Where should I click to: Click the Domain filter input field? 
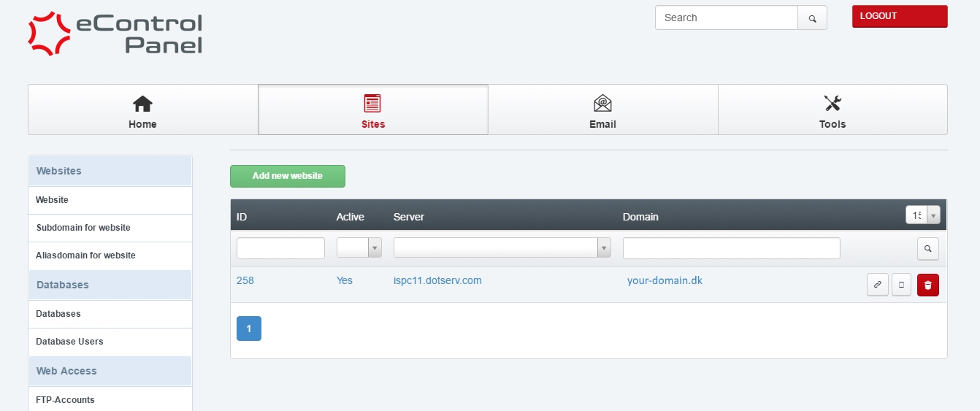pos(731,248)
